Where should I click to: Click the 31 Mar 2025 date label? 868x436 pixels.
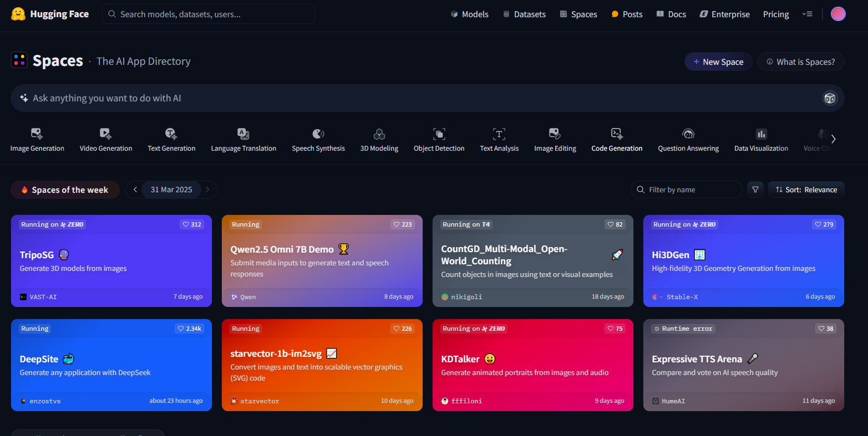tap(171, 189)
